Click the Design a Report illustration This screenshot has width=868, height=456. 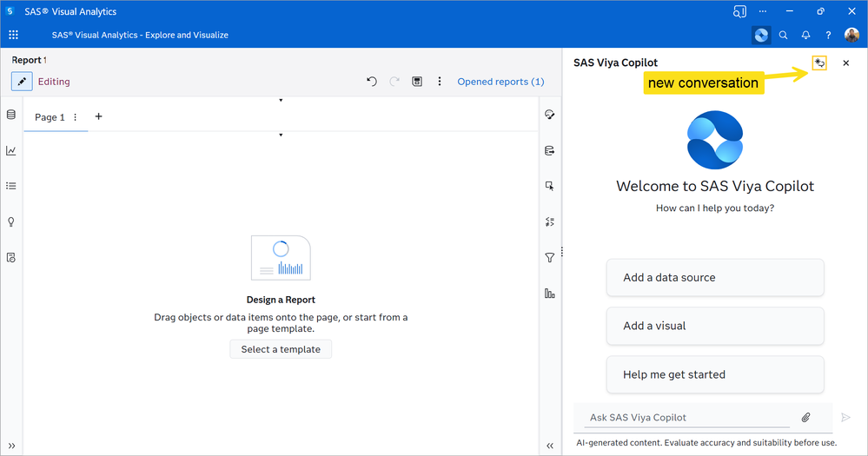point(281,258)
